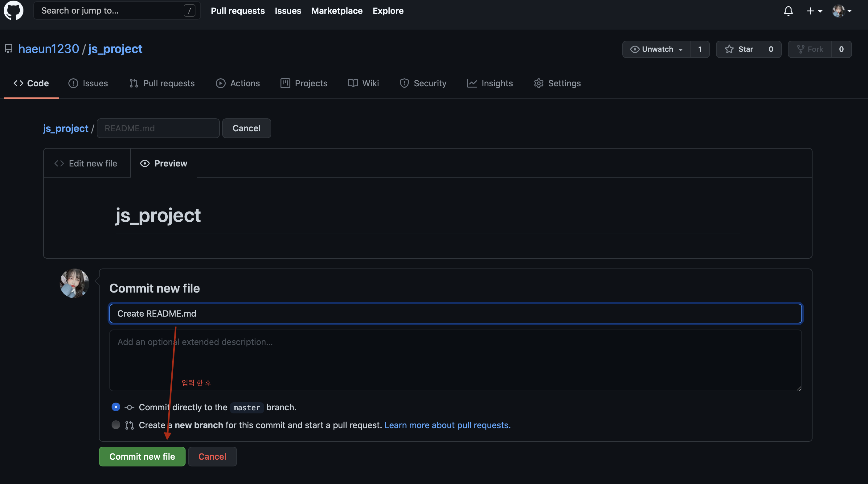Image resolution: width=868 pixels, height=484 pixels.
Task: Switch to Edit new file tab
Action: [87, 163]
